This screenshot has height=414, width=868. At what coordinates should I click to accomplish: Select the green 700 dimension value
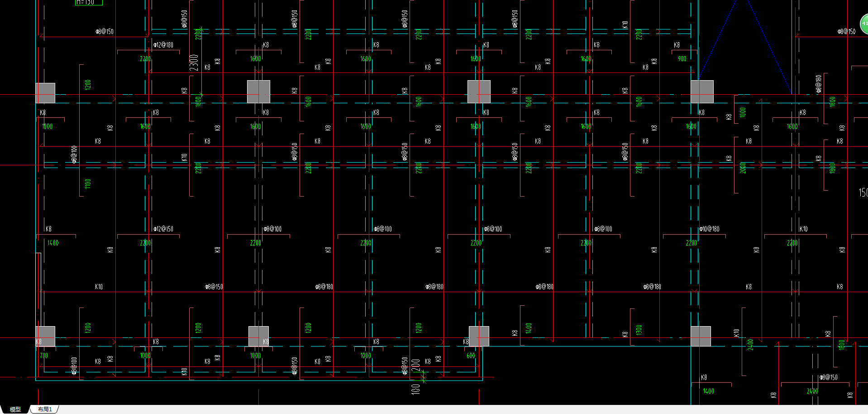(x=44, y=356)
